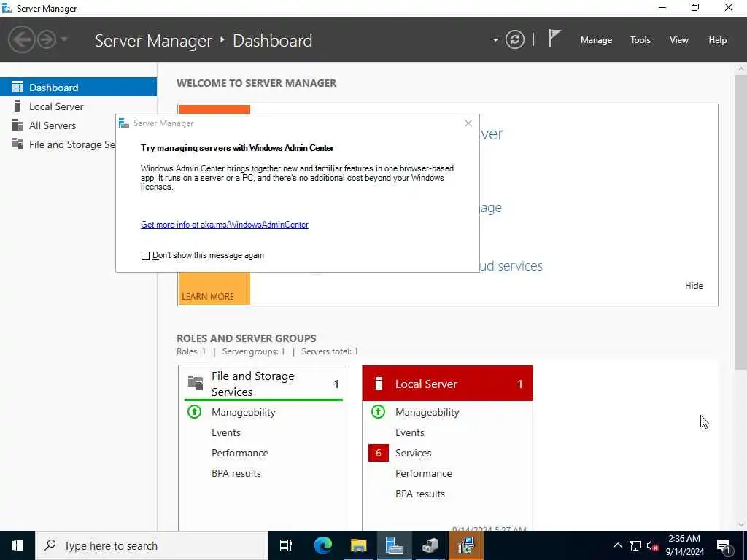Open the Help menu
The height and width of the screenshot is (560, 747).
717,40
